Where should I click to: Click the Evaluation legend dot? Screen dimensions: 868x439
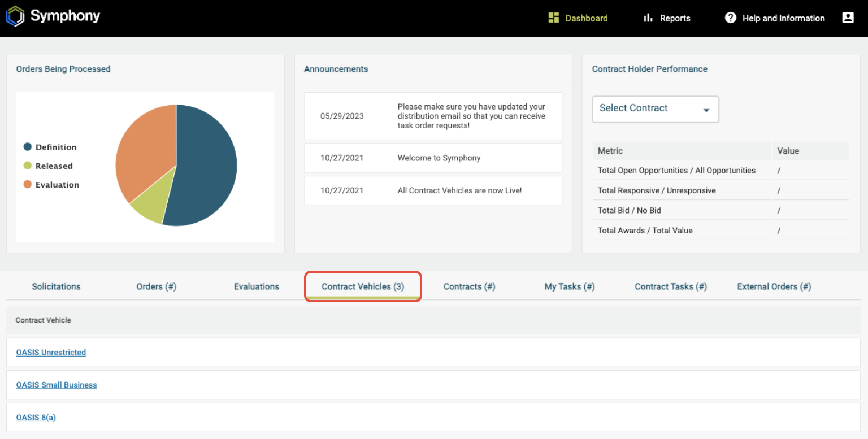(27, 184)
